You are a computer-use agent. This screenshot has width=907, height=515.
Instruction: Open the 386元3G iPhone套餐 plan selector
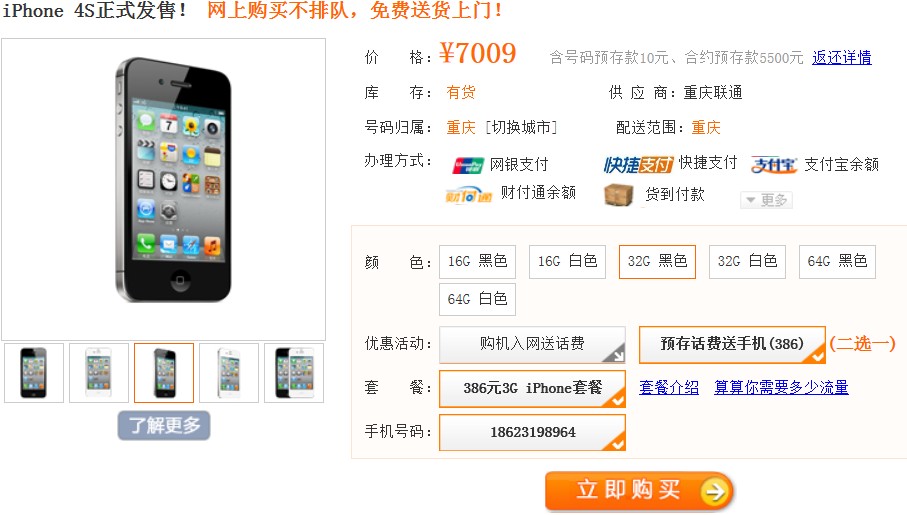[532, 388]
